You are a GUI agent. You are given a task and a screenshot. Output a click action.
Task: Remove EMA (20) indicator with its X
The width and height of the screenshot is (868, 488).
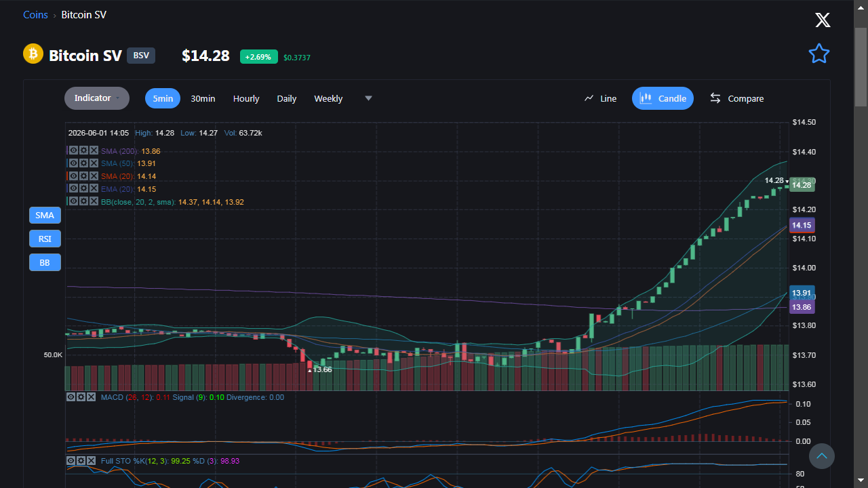pos(94,188)
